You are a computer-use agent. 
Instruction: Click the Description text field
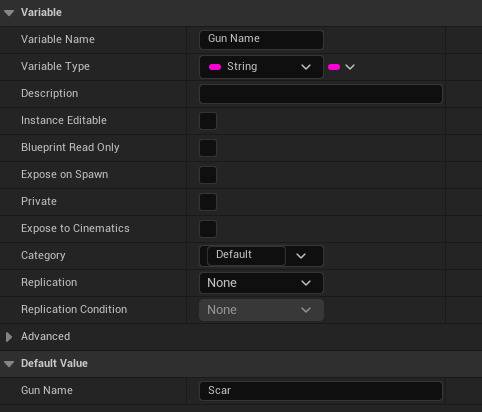pyautogui.click(x=321, y=94)
